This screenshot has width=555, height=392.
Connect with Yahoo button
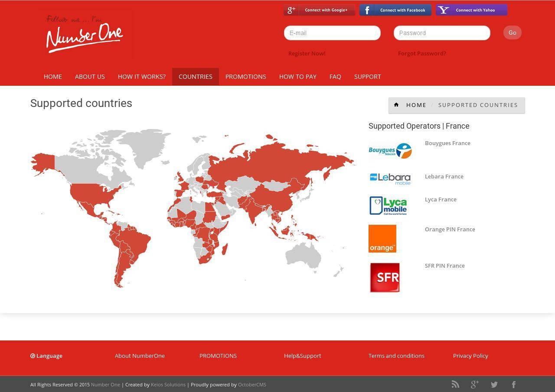(x=472, y=10)
